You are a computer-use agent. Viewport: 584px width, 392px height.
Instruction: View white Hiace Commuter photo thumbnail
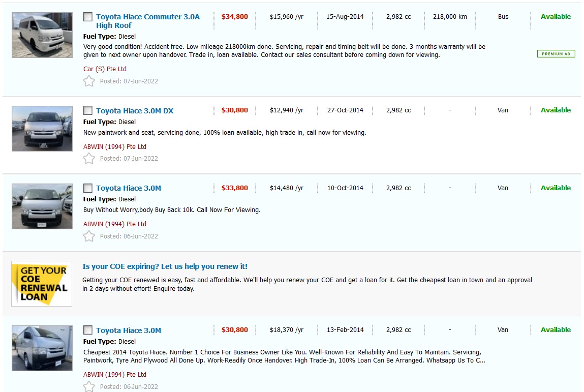42,35
